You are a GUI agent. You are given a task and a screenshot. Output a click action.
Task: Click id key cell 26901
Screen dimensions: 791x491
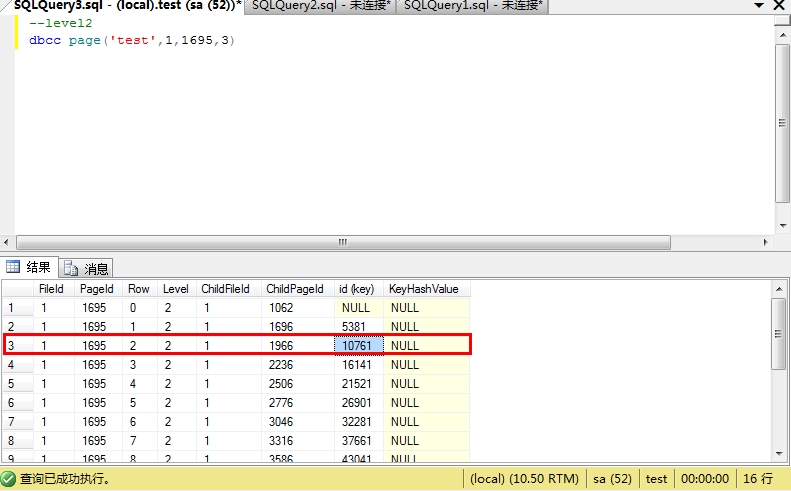pyautogui.click(x=359, y=403)
